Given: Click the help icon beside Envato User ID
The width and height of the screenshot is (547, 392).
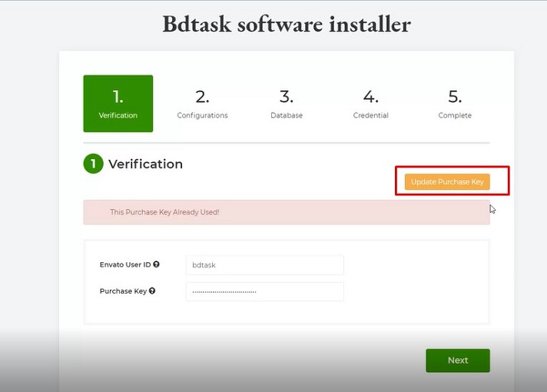Looking at the screenshot, I should (157, 264).
